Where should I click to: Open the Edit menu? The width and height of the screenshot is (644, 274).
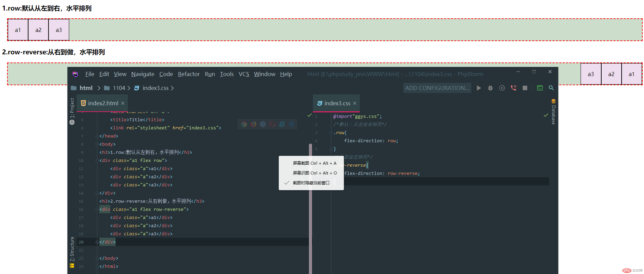pos(104,74)
